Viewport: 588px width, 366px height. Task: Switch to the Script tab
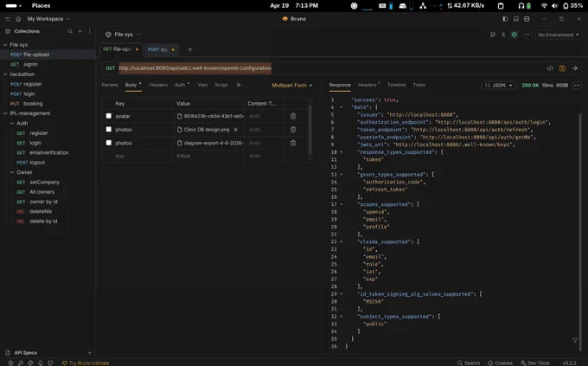221,85
